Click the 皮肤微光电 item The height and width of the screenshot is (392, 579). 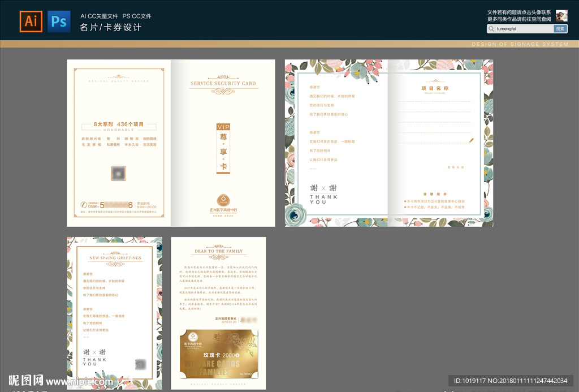coord(91,139)
